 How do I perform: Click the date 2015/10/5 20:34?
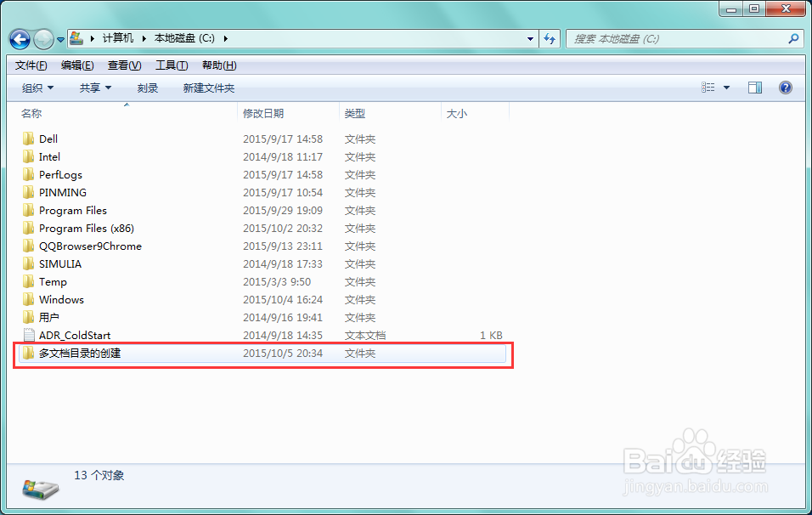[283, 353]
